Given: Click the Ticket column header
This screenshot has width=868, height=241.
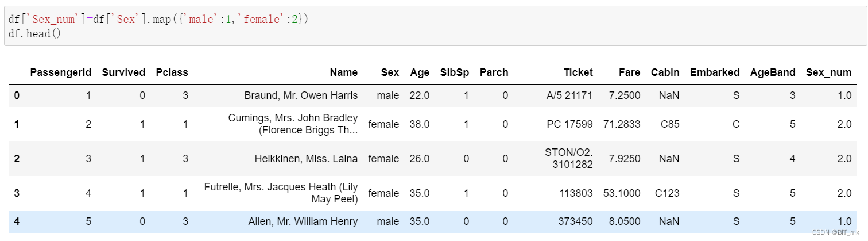Looking at the screenshot, I should (578, 72).
